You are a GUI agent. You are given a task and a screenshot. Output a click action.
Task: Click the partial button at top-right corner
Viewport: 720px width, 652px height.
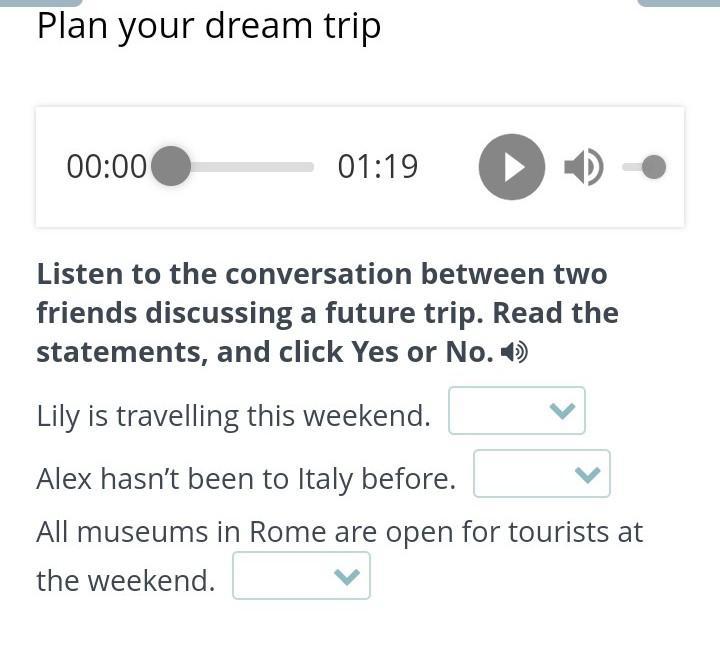[679, 3]
